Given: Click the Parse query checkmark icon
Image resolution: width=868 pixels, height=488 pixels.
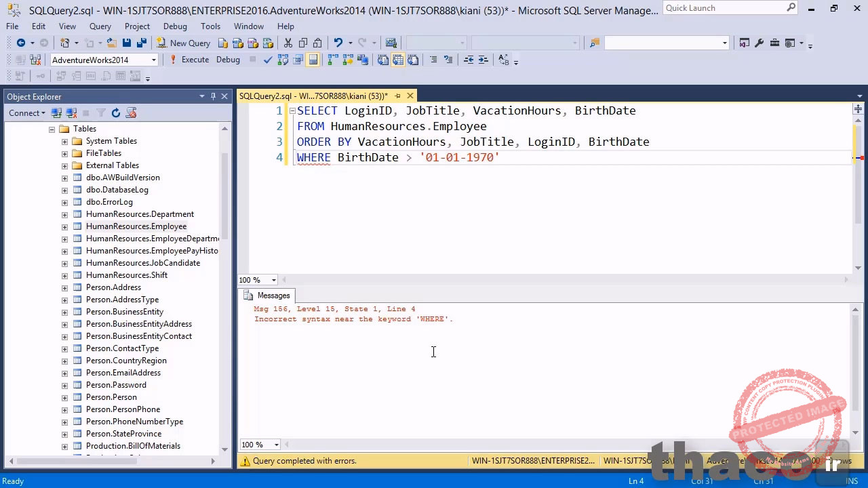Looking at the screenshot, I should pos(268,60).
